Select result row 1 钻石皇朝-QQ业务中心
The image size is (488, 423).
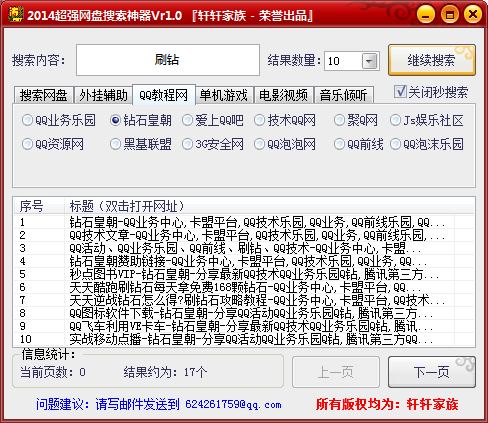244,222
